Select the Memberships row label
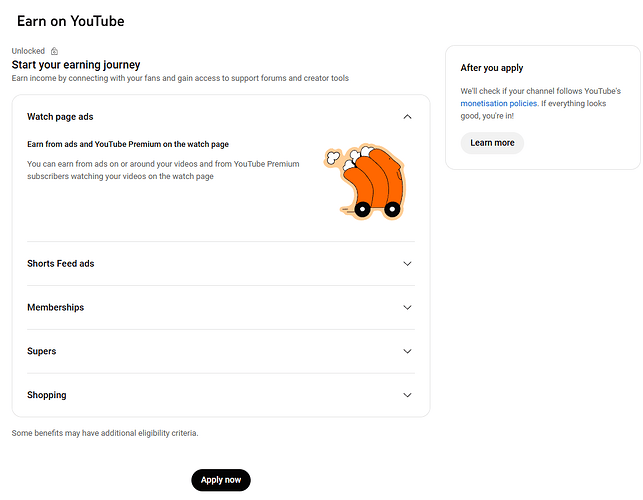The width and height of the screenshot is (643, 500). click(x=55, y=308)
